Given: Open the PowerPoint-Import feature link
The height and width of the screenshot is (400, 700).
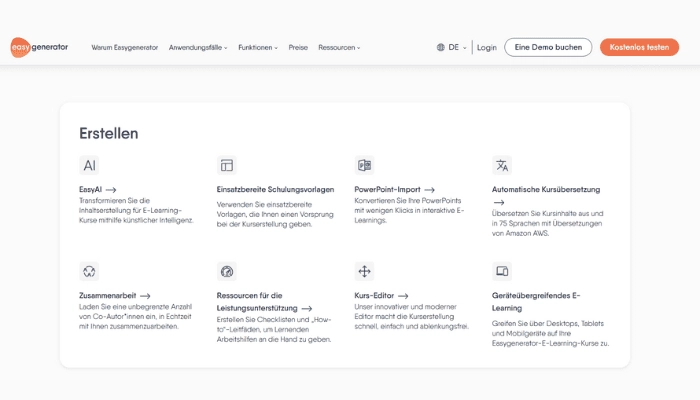Looking at the screenshot, I should pyautogui.click(x=388, y=189).
